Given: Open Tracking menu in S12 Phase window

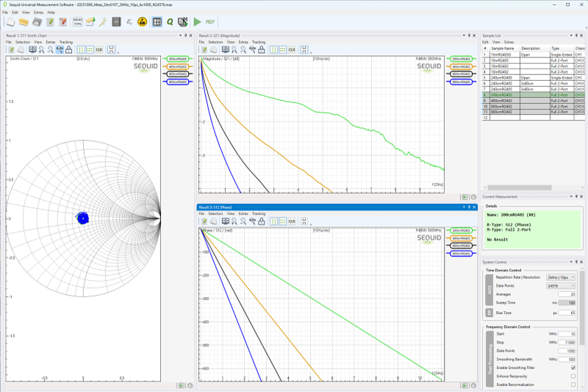Looking at the screenshot, I should pyautogui.click(x=259, y=213).
